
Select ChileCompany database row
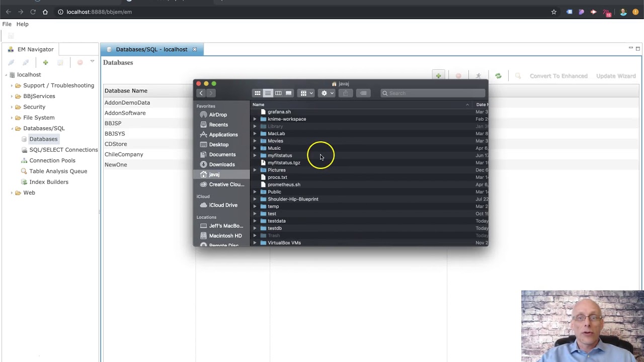(124, 154)
